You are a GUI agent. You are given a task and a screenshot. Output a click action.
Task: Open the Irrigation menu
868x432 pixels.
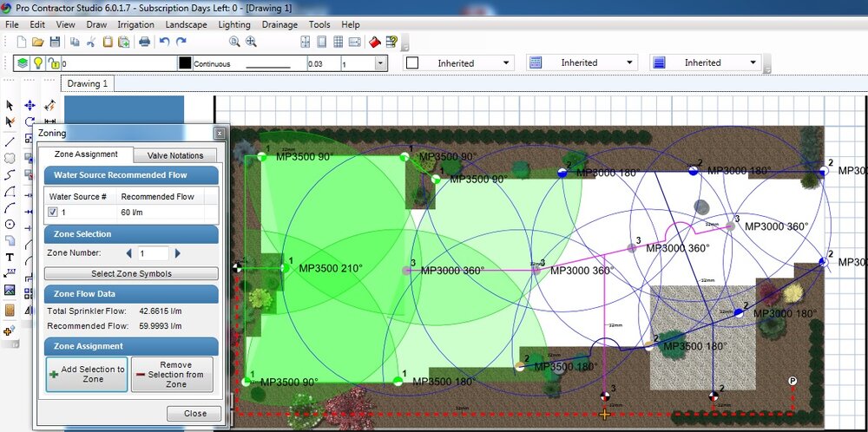(135, 25)
